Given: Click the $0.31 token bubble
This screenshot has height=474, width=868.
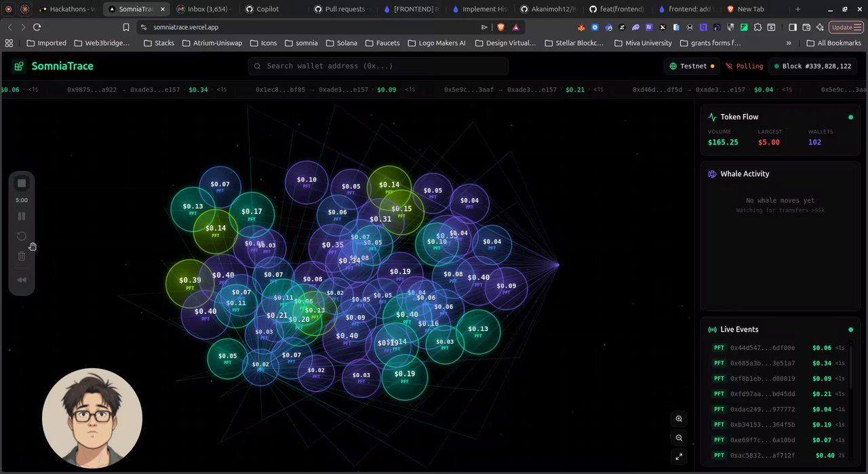Looking at the screenshot, I should click(x=380, y=219).
